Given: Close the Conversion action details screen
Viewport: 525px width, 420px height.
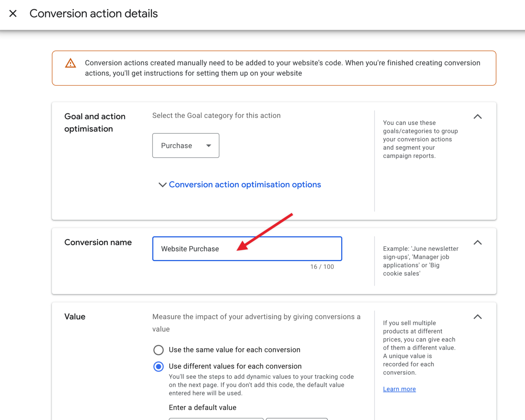Looking at the screenshot, I should (x=13, y=14).
